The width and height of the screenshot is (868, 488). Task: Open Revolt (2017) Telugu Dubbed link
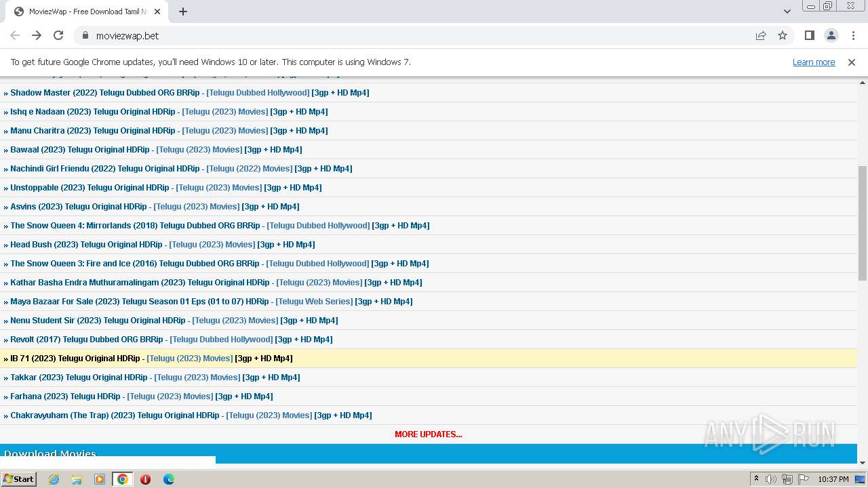pos(87,340)
